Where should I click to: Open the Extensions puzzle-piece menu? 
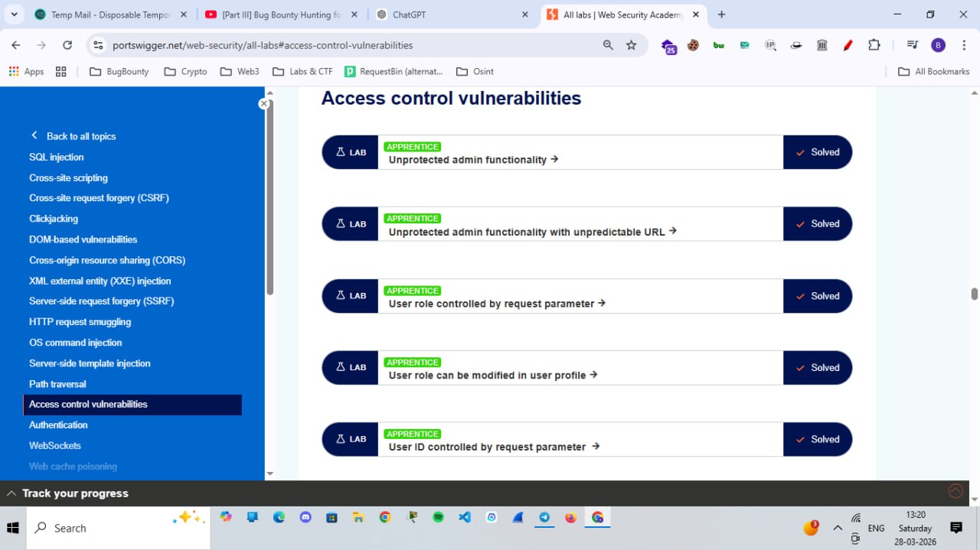(x=874, y=45)
